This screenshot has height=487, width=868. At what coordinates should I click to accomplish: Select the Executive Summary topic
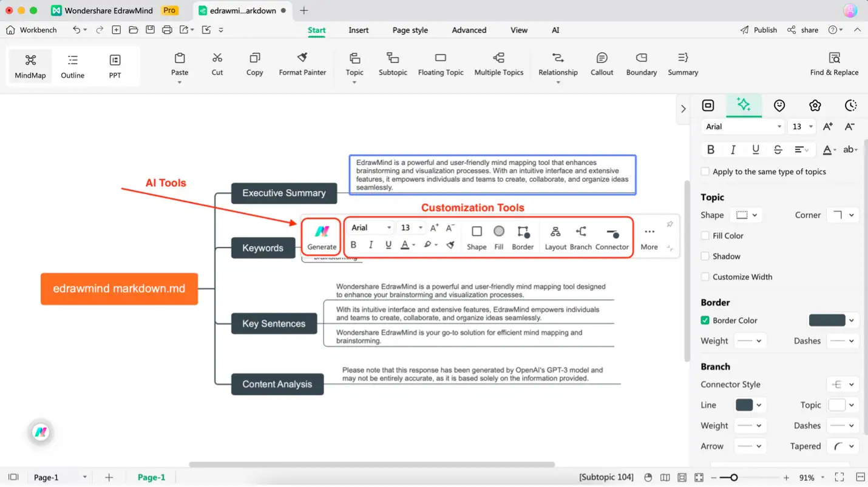(284, 193)
